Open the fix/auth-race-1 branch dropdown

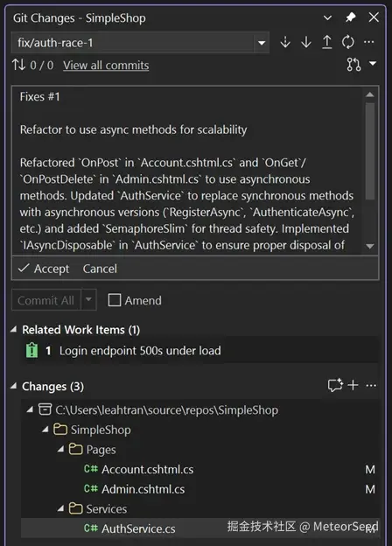point(262,43)
